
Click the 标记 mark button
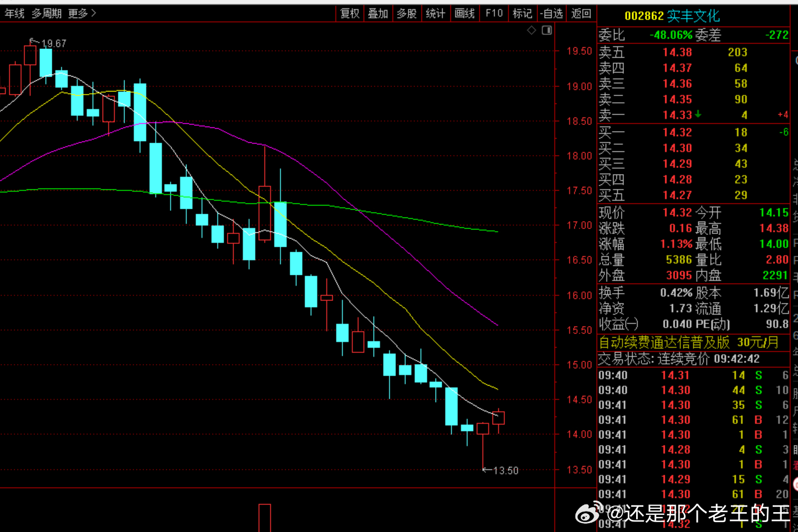[522, 13]
